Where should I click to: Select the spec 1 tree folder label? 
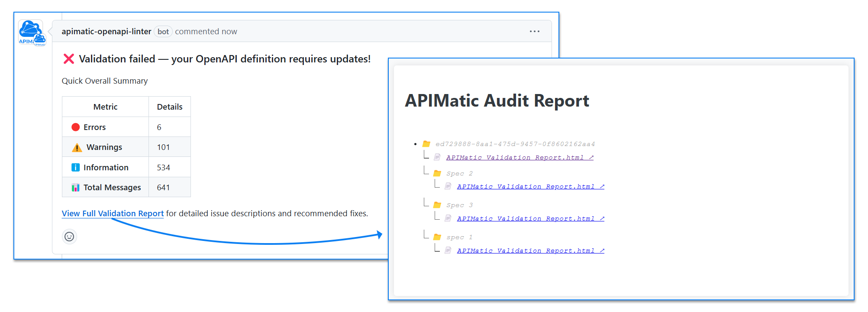(x=459, y=237)
